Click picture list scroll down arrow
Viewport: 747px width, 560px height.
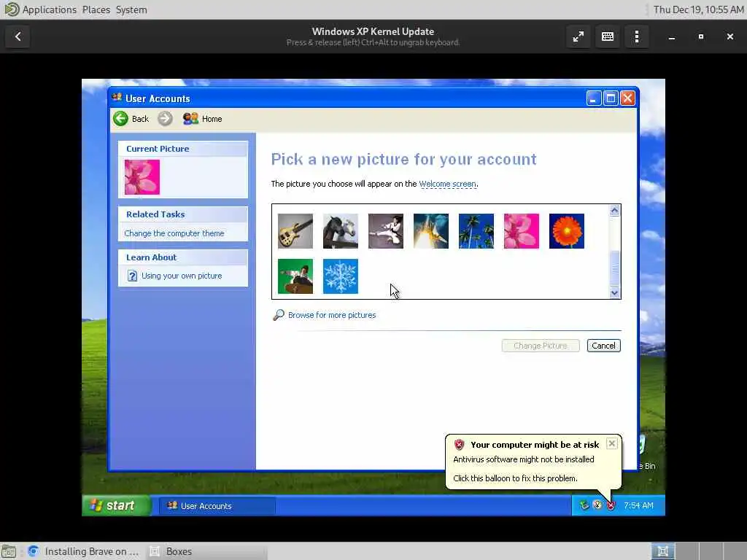click(614, 293)
